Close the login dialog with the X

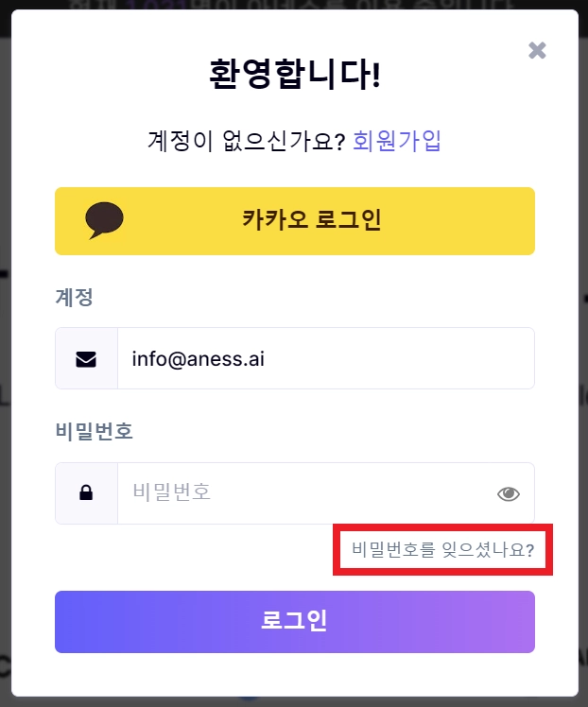(x=537, y=50)
